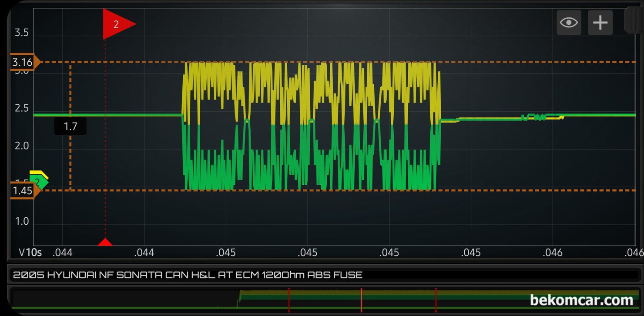Click the third red marker in overview strip
The width and height of the screenshot is (644, 316).
click(x=436, y=300)
